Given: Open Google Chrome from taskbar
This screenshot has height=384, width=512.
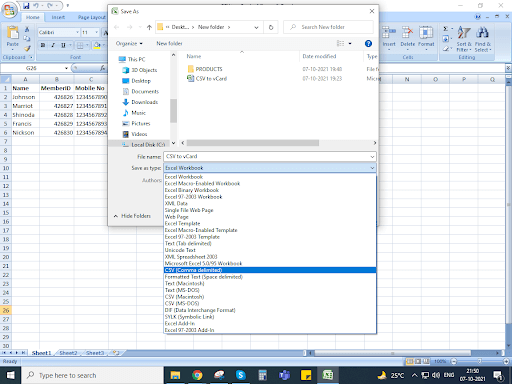Looking at the screenshot, I should click(197, 375).
